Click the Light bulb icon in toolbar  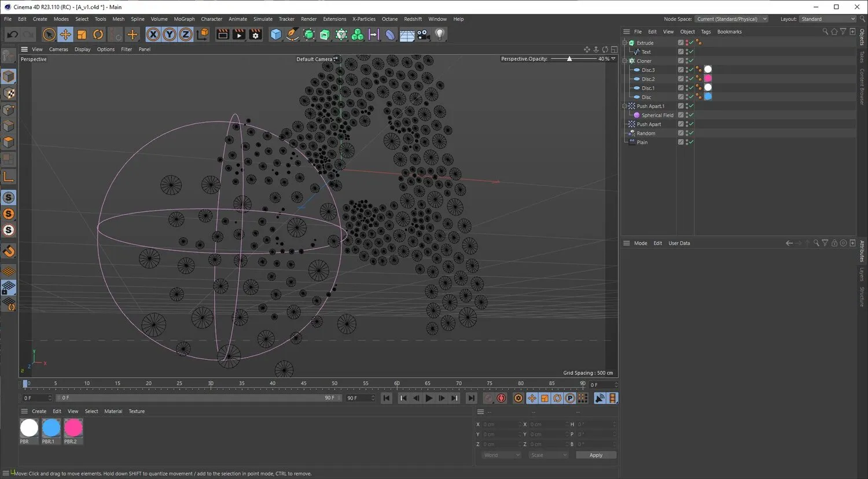[440, 35]
